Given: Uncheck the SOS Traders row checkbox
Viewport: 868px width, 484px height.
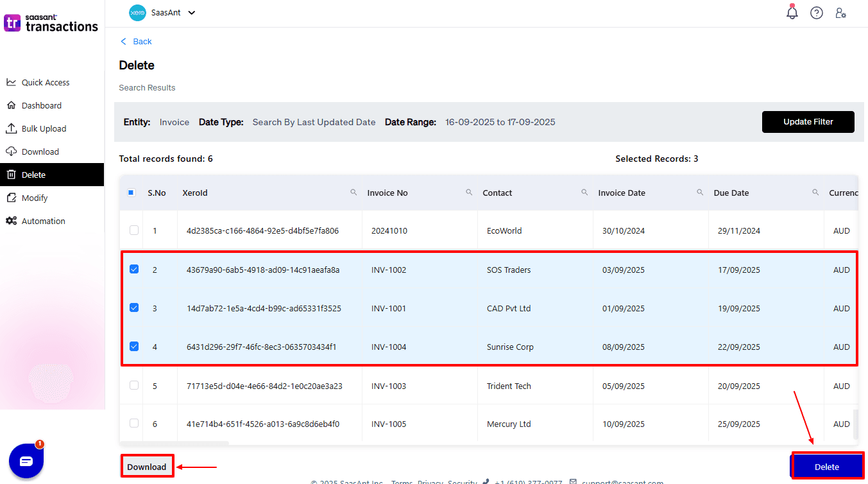Looking at the screenshot, I should tap(134, 270).
